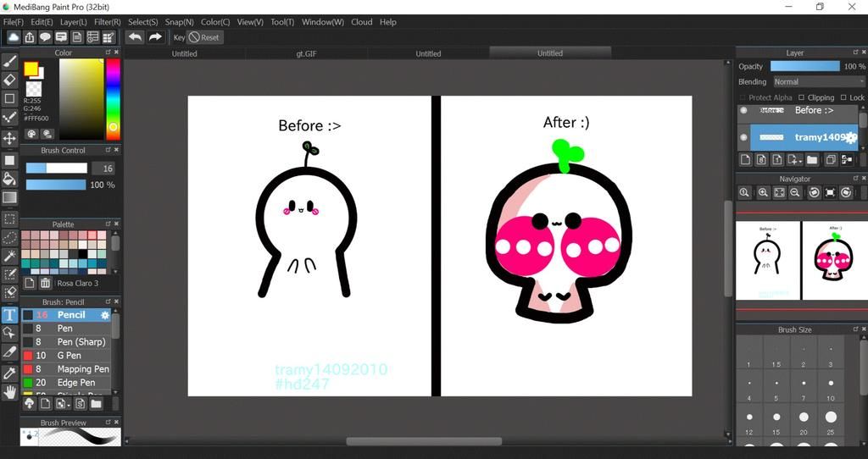Select the Edge Pen brush
The width and height of the screenshot is (868, 459).
(66, 383)
